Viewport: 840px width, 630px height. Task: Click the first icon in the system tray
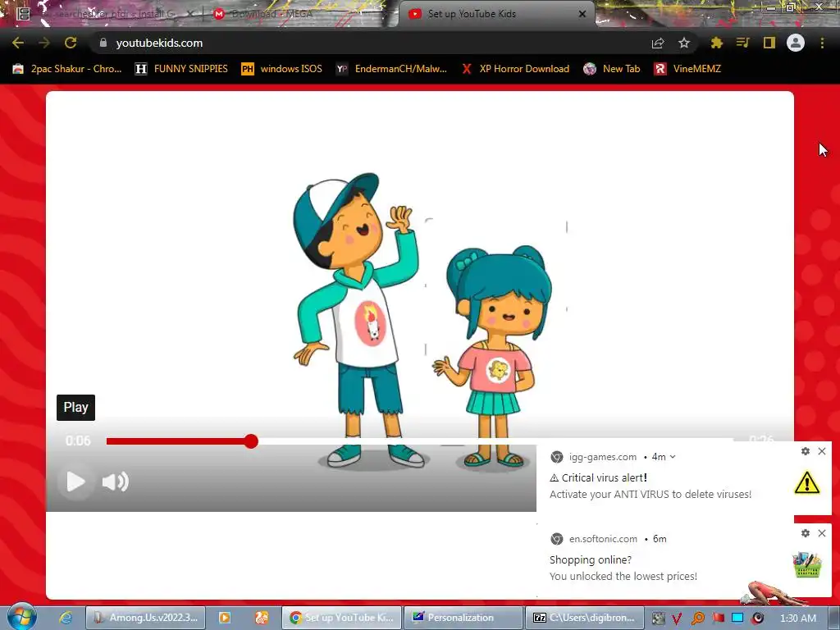[658, 619]
